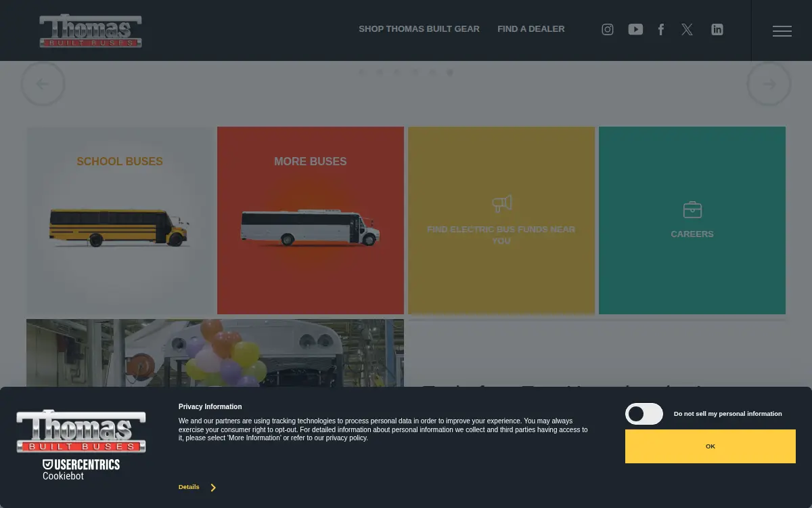Click the Privacy Information heading

point(210,407)
